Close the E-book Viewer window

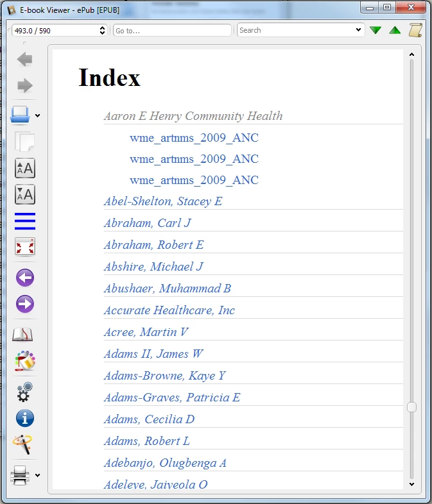(x=411, y=8)
